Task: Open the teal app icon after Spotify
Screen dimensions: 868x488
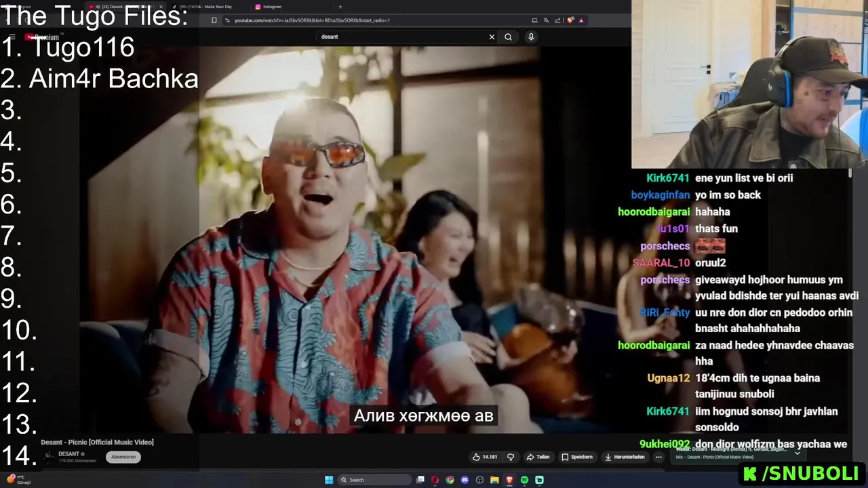Action: coord(540,480)
